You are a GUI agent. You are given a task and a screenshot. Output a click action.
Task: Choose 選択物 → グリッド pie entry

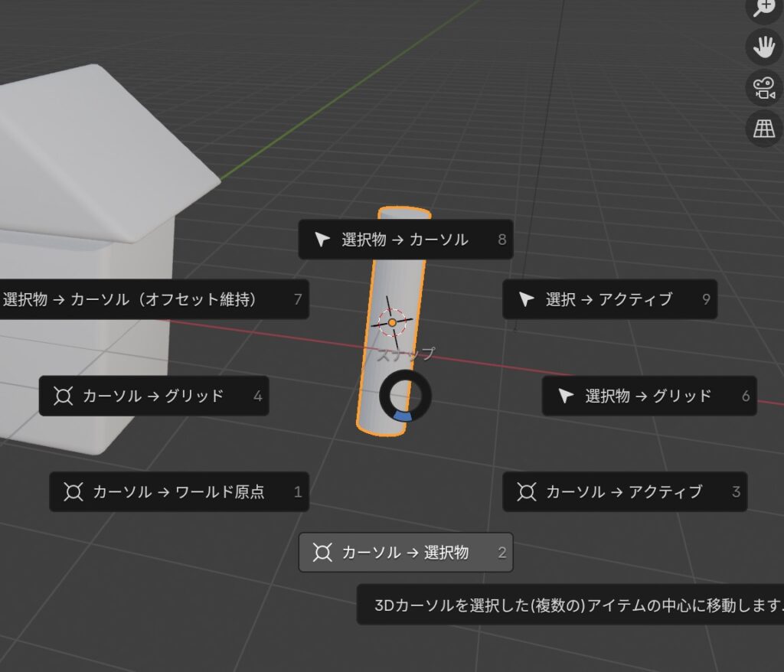click(x=648, y=396)
